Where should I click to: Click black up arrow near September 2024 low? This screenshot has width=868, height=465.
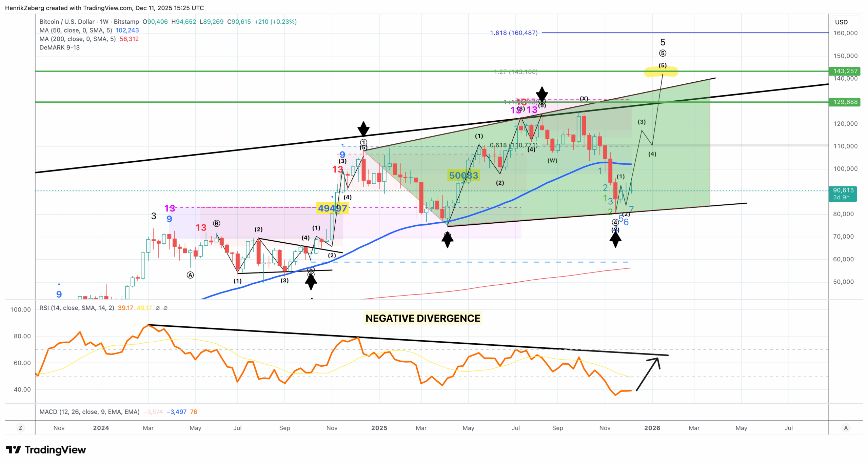point(311,282)
